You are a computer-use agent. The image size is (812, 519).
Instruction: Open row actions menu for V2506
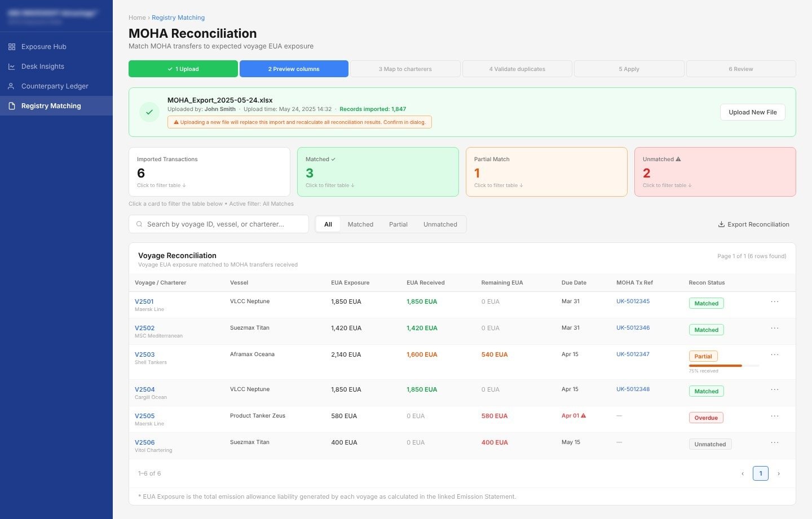point(775,442)
